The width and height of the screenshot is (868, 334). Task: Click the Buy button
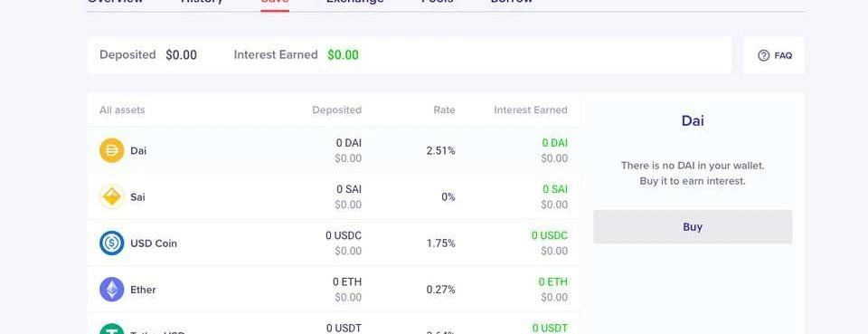coord(693,226)
